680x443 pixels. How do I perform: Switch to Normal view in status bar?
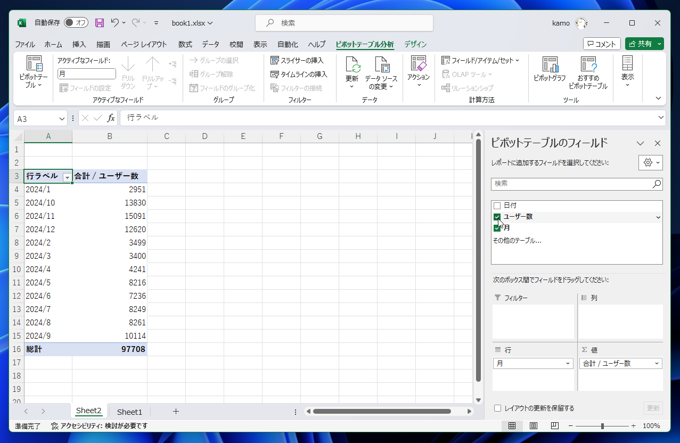coord(512,426)
